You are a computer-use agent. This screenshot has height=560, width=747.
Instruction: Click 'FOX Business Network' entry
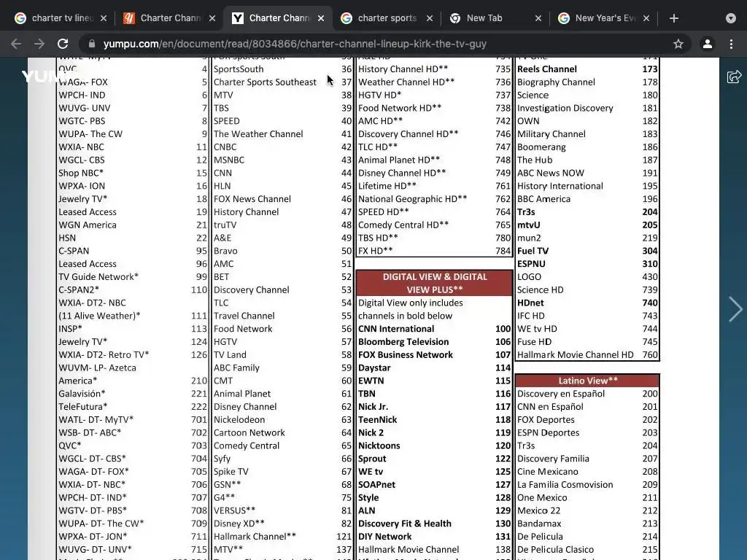point(406,355)
